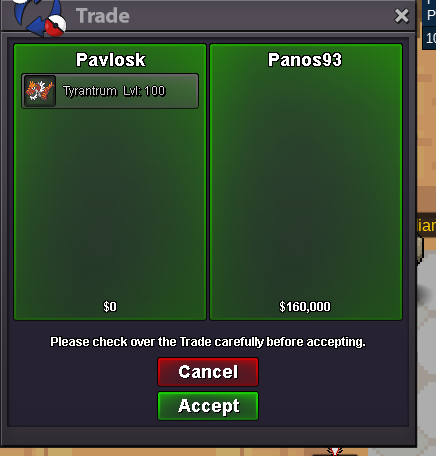This screenshot has width=436, height=456.
Task: Click the yellow text label behind window
Action: [427, 226]
